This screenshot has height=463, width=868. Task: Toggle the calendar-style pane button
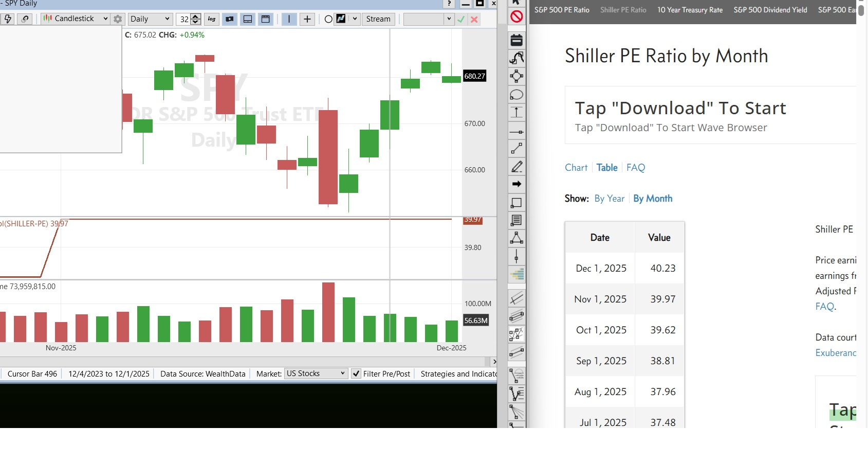pos(266,19)
